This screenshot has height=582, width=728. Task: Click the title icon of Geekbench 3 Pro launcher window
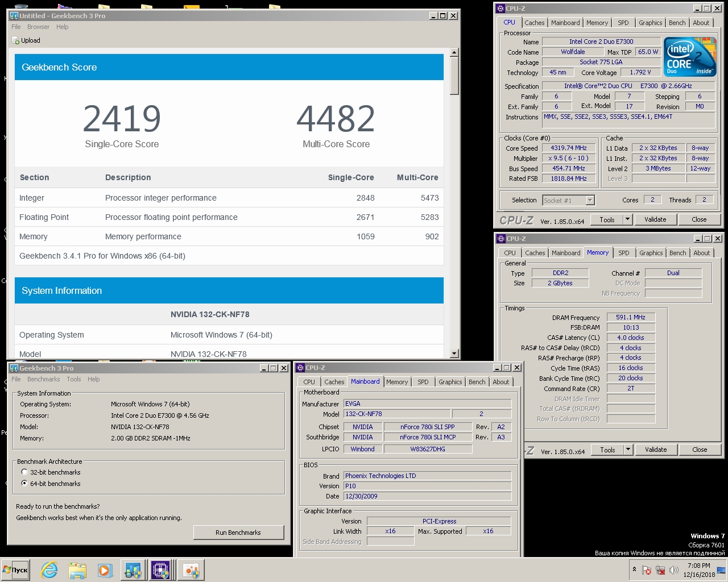click(x=14, y=368)
